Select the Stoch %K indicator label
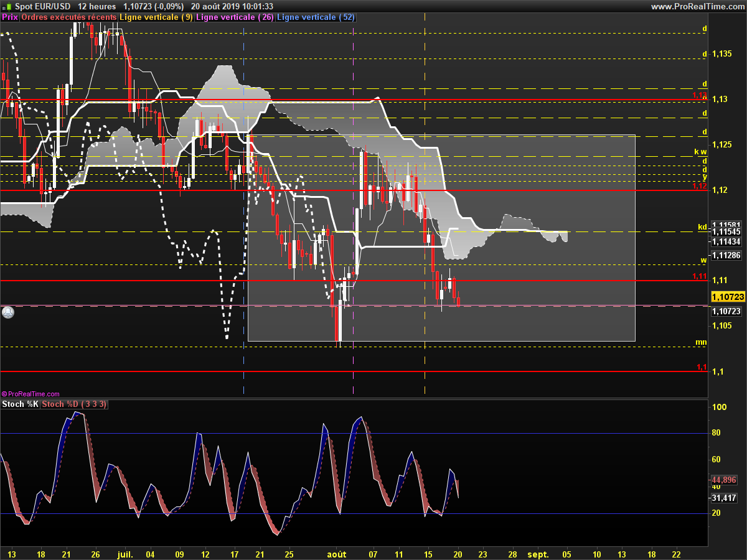 (x=21, y=404)
